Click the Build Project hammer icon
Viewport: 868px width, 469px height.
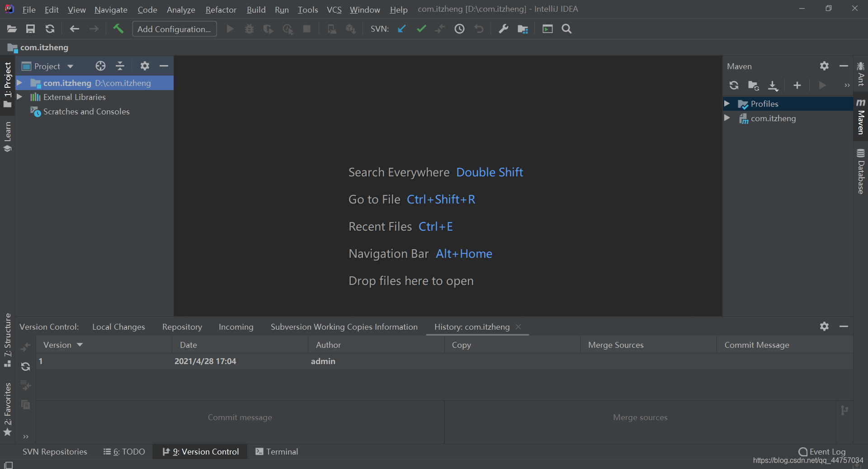(118, 29)
